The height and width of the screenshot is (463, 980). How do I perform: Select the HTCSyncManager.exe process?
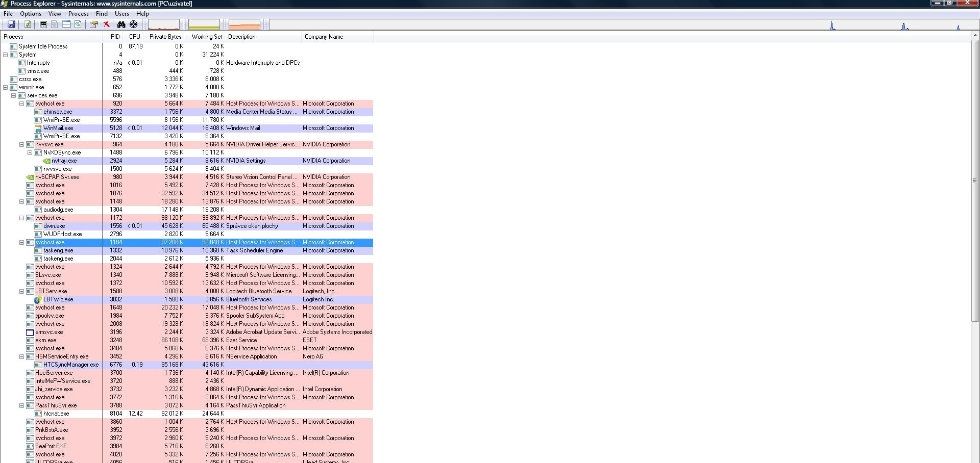[x=186, y=365]
